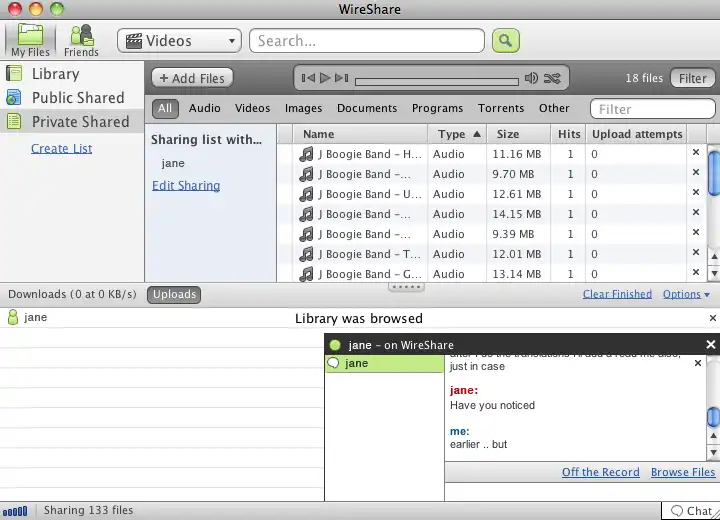
Task: Close the jane conversation inside chat
Action: coord(698,363)
